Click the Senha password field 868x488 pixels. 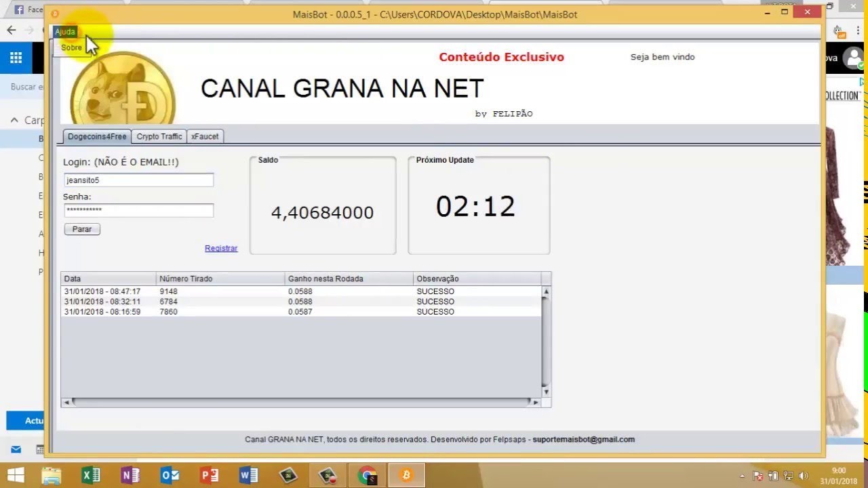[139, 210]
